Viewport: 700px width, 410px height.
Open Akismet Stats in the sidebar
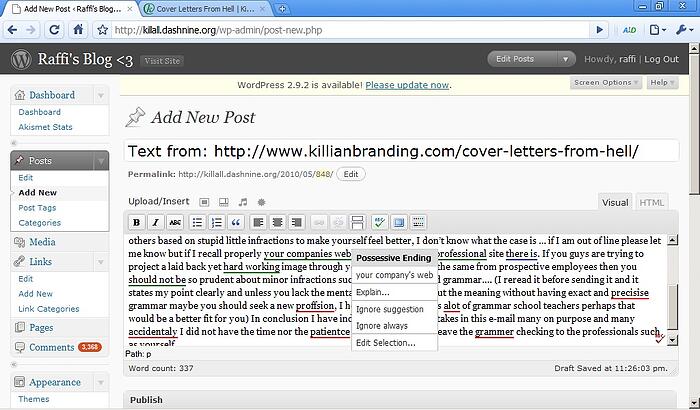45,127
